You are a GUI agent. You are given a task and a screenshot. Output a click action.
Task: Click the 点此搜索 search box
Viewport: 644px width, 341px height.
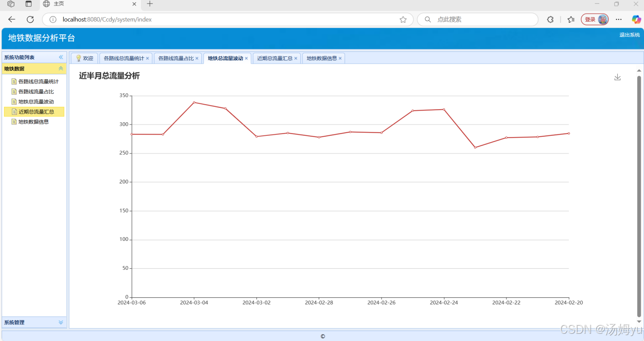tap(478, 19)
